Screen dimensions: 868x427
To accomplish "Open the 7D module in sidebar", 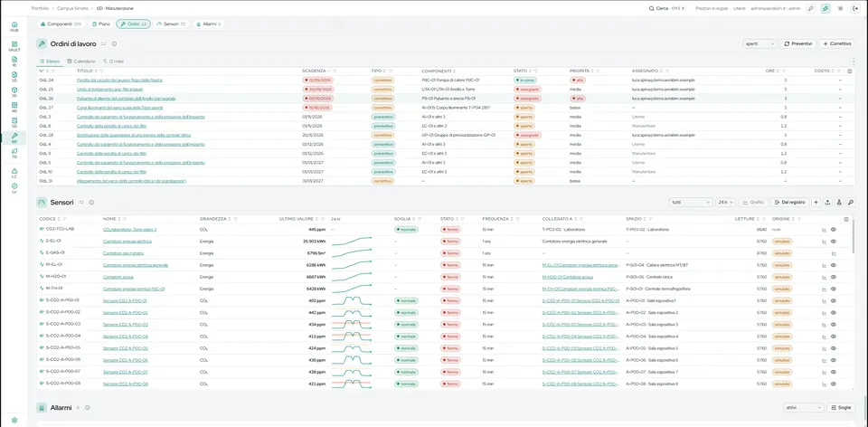I will tap(14, 153).
